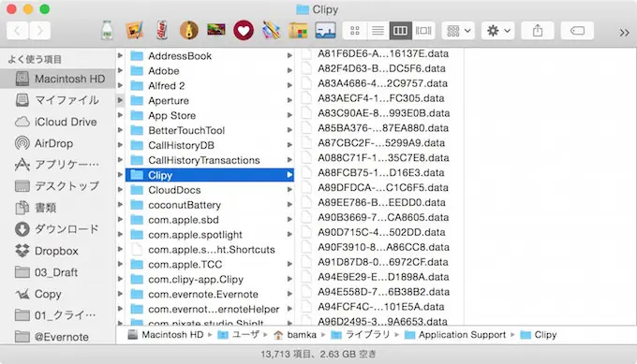Expand the Alfred 2 folder arrow
Screen dimensions: 637x364
pyautogui.click(x=289, y=86)
